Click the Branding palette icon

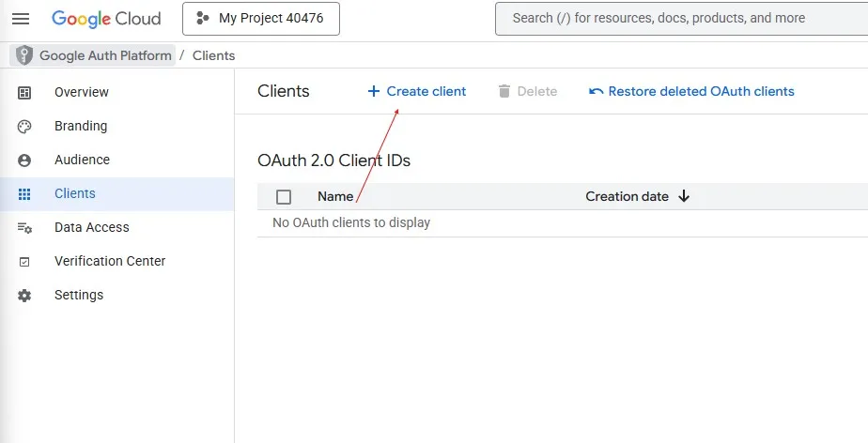[x=24, y=126]
